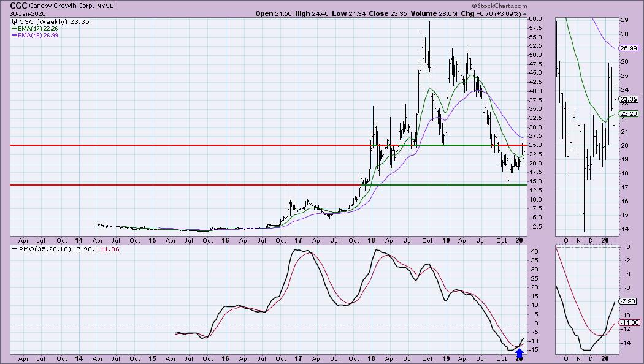Click the 27.5 price axis label
Image resolution: width=644 pixels, height=364 pixels.
535,136
